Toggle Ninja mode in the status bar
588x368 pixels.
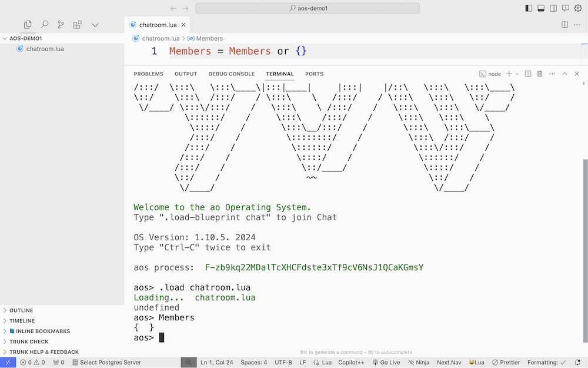point(419,363)
